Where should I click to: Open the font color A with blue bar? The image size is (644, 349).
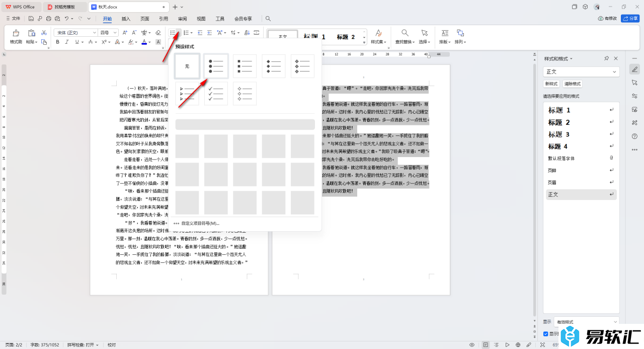pos(144,42)
